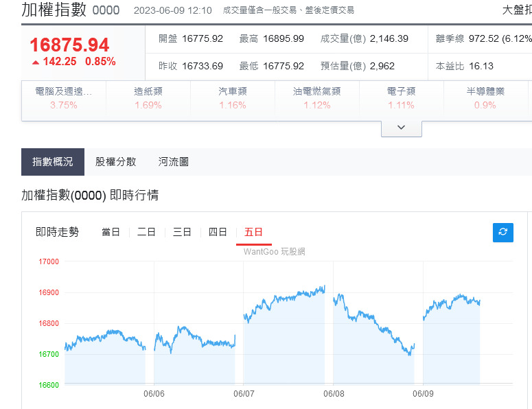
Task: View the 汽車類 sector tile
Action: click(233, 98)
